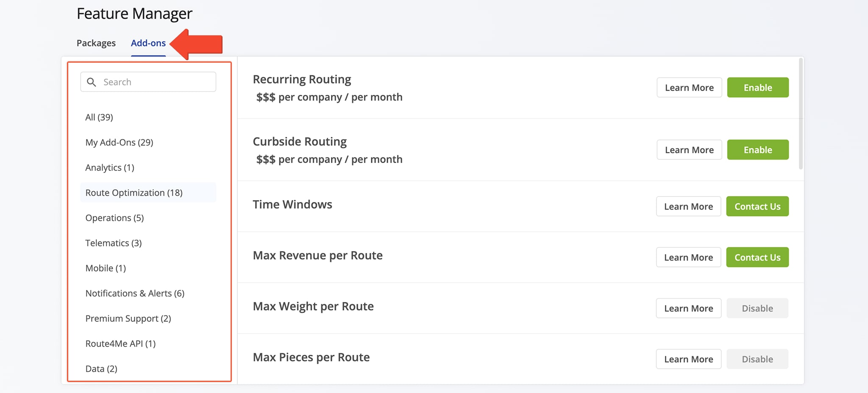Screen dimensions: 868x393
Task: Enable the Curbside Routing add-on
Action: click(757, 150)
